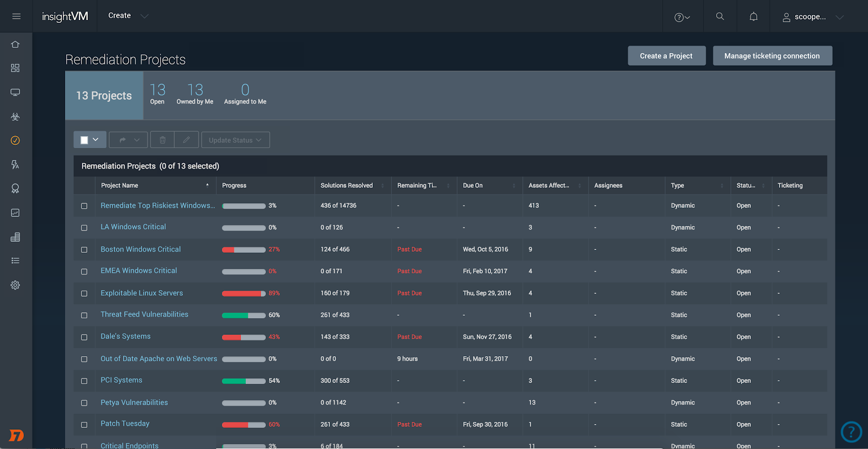The image size is (868, 449).
Task: Open the Exploitable Linux Servers project link
Action: coord(142,293)
